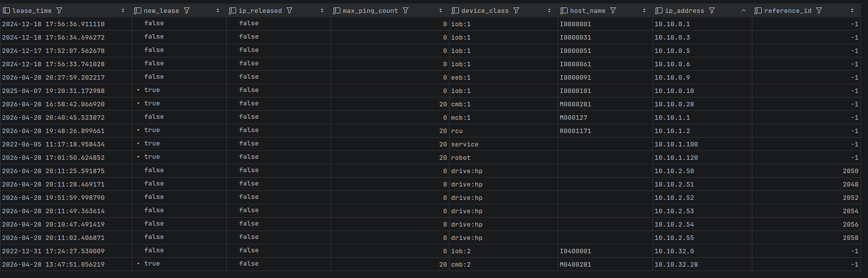Click the filter icon on lease_time column
The image size is (868, 278).
(x=59, y=10)
